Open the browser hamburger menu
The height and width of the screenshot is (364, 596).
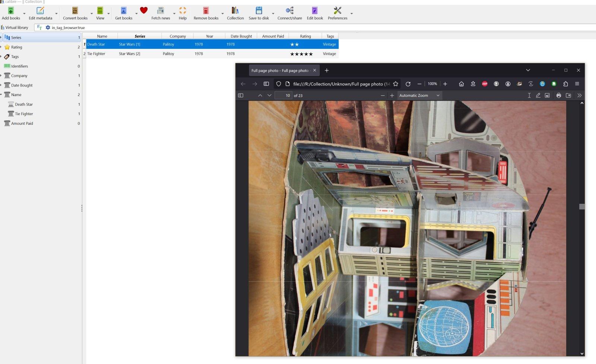[x=577, y=84]
